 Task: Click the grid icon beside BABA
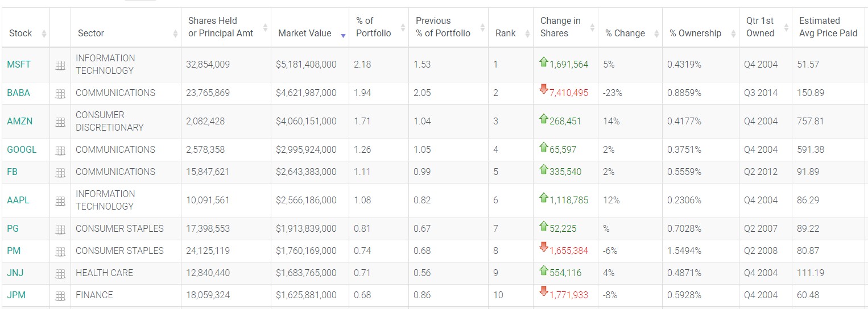pyautogui.click(x=60, y=94)
